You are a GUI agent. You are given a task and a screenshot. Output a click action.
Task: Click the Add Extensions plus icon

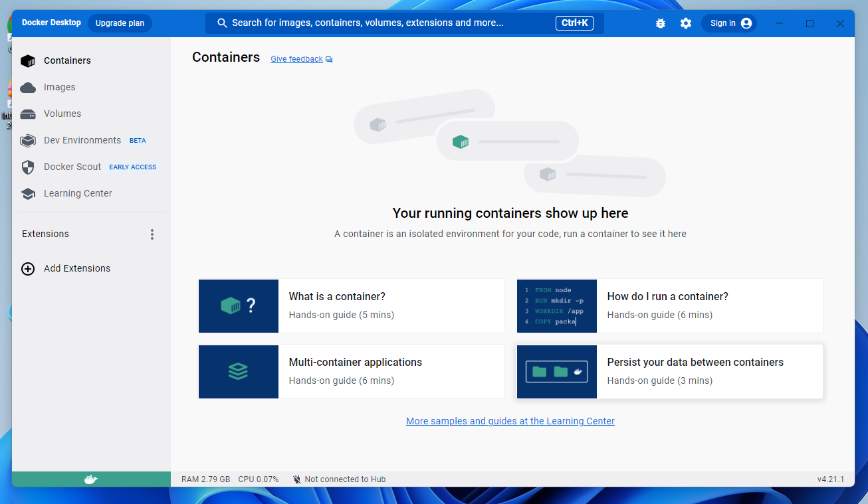[28, 269]
